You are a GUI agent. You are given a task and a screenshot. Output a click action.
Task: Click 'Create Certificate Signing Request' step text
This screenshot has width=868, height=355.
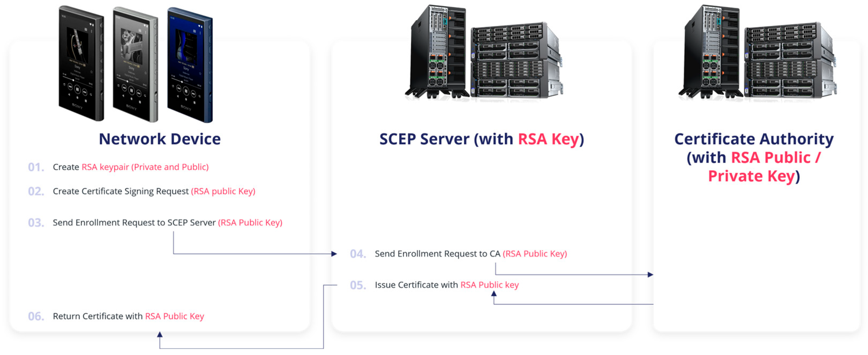pos(121,191)
